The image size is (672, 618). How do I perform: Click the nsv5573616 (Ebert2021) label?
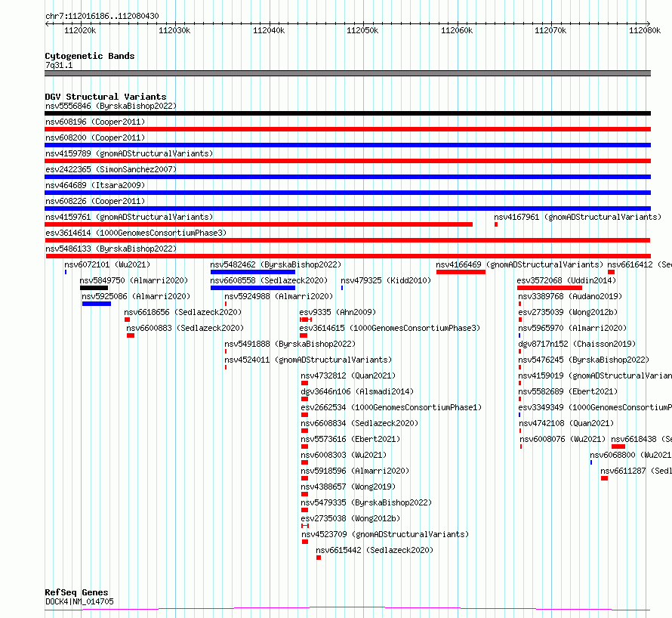(x=350, y=439)
